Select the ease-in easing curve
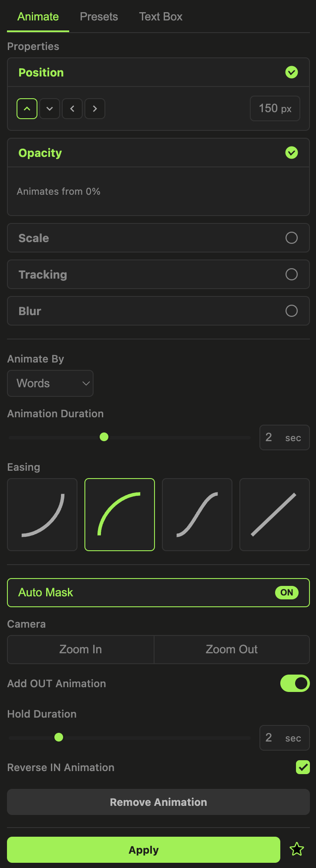The height and width of the screenshot is (868, 316). pyautogui.click(x=42, y=515)
